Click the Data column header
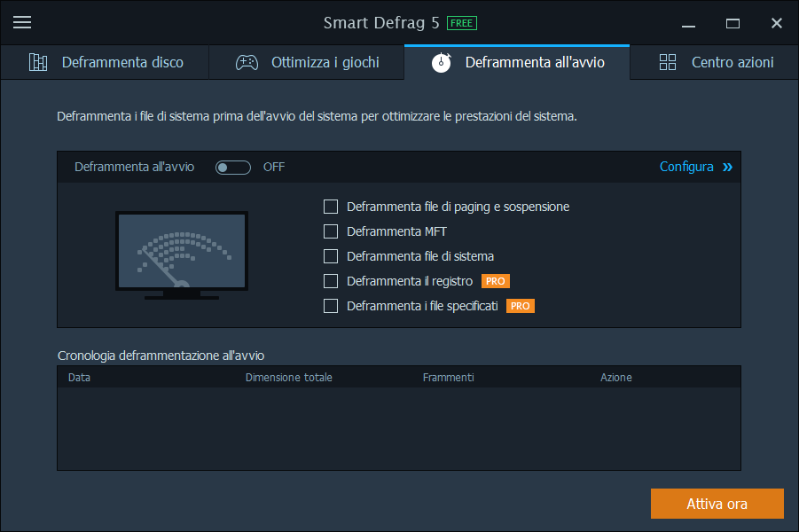 pos(80,378)
